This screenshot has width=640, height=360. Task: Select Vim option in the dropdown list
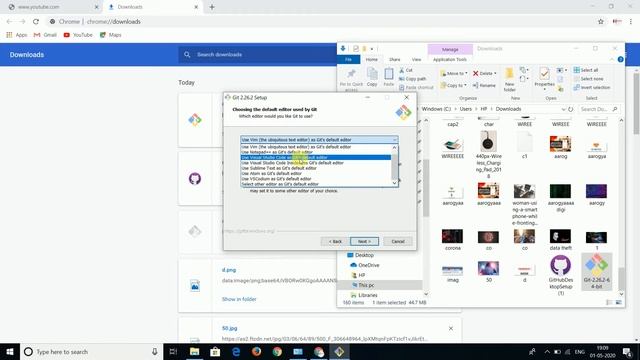coord(316,147)
